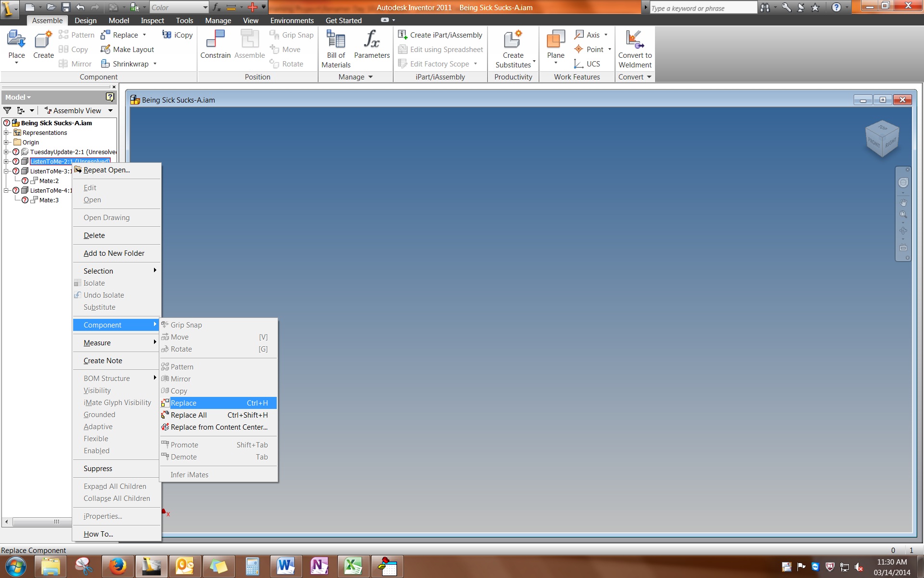Open the Selection submenu
This screenshot has height=578, width=924.
(x=116, y=271)
